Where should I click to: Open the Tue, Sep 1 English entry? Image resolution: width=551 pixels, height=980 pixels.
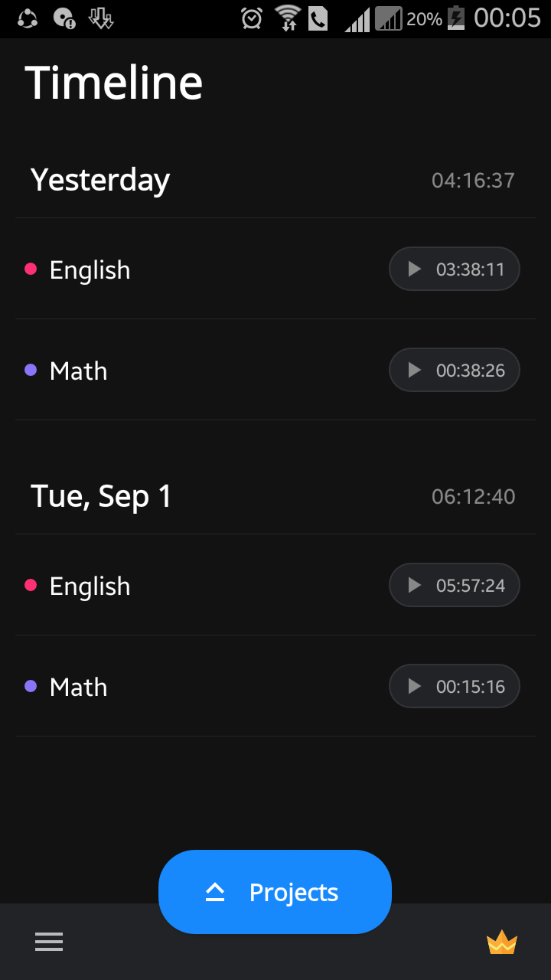coord(275,585)
